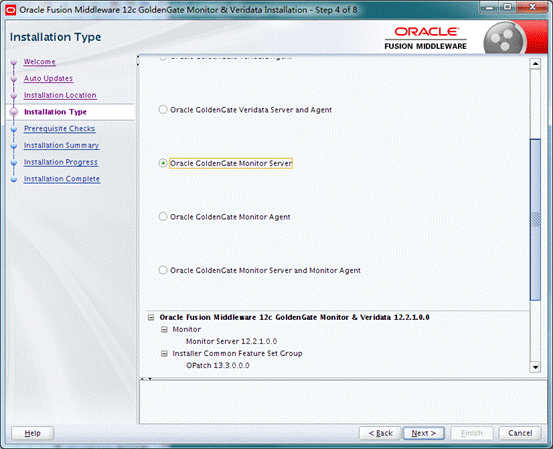
Task: Click the Back button
Action: pos(380,433)
